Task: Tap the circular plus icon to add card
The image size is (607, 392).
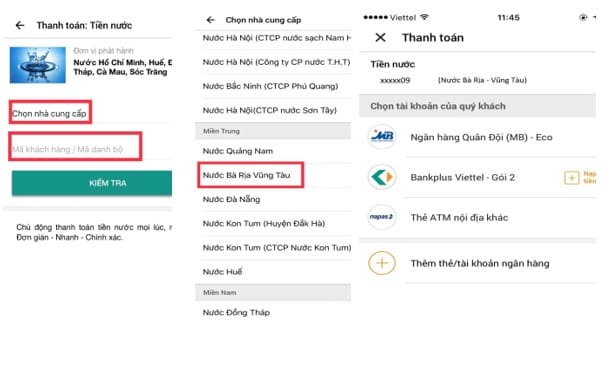Action: [382, 263]
